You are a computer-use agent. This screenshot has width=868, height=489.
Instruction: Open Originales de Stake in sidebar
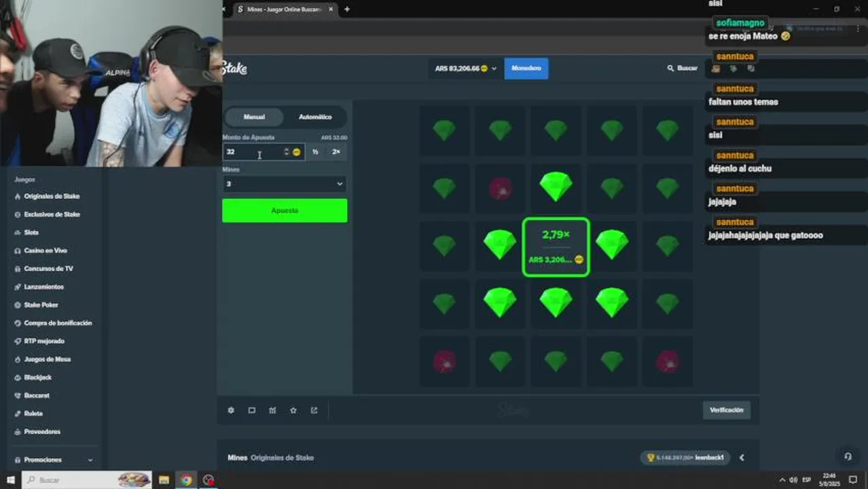pyautogui.click(x=52, y=196)
